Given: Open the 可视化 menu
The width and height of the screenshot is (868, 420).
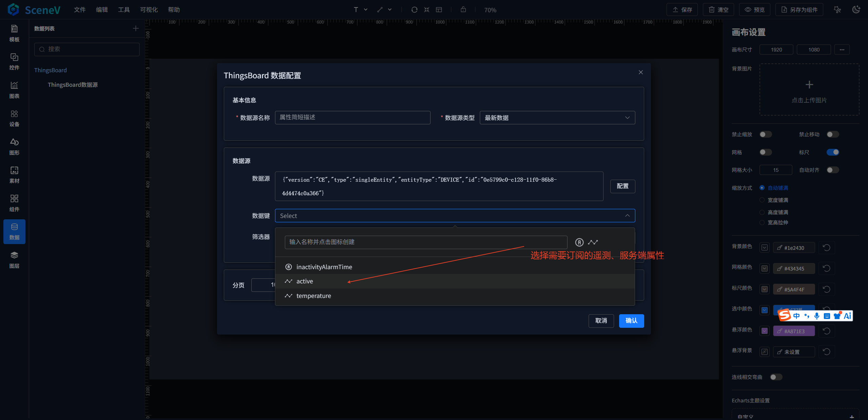Looking at the screenshot, I should [x=149, y=10].
